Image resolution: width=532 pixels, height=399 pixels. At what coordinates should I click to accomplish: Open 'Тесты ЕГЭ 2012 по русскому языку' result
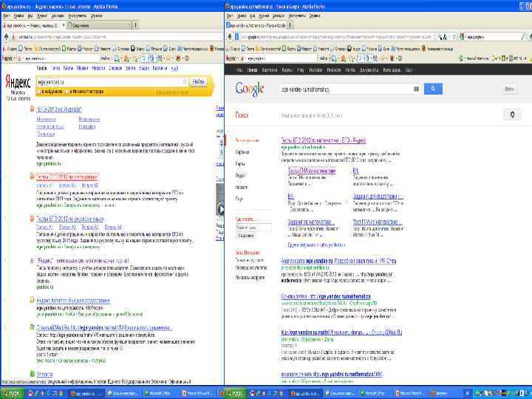click(70, 219)
